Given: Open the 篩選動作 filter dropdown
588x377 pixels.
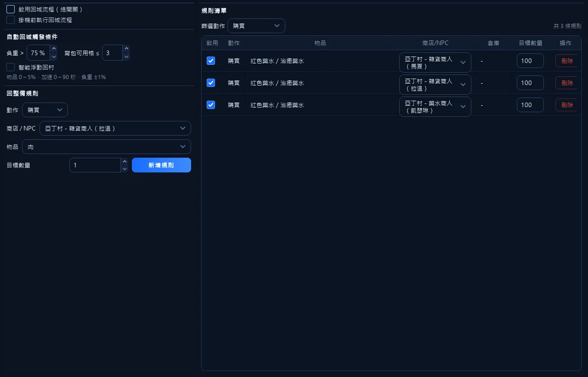Looking at the screenshot, I should pyautogui.click(x=256, y=26).
